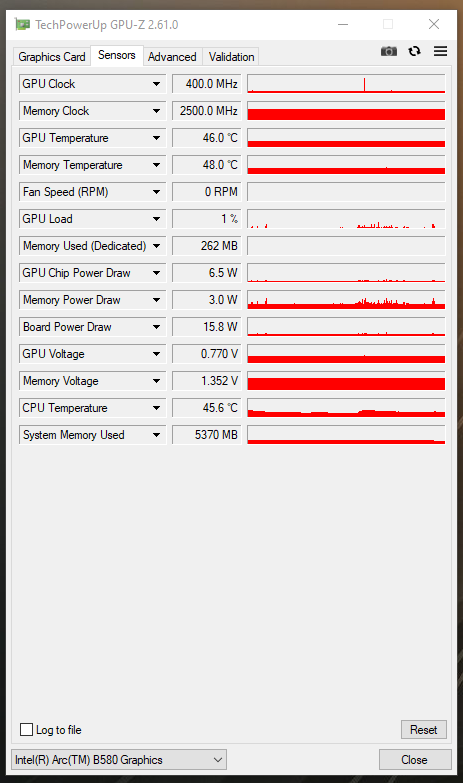Open the Intel Arc B580 Graphics selector
Image resolution: width=463 pixels, height=783 pixels.
[x=119, y=760]
